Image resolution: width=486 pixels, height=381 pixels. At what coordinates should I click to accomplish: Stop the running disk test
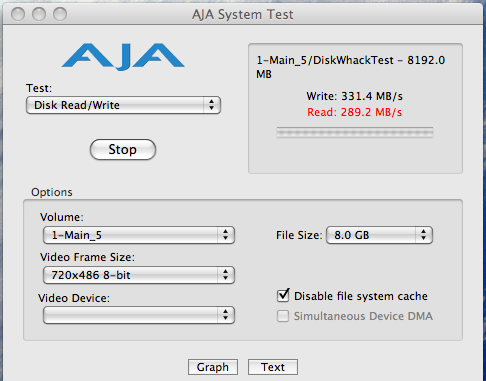[123, 149]
